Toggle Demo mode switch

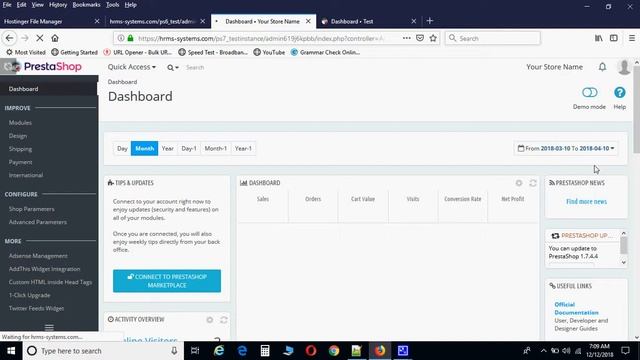click(x=589, y=93)
